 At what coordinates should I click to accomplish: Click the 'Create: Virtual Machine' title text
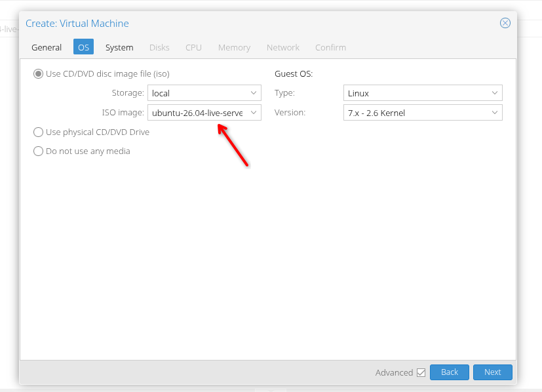77,24
